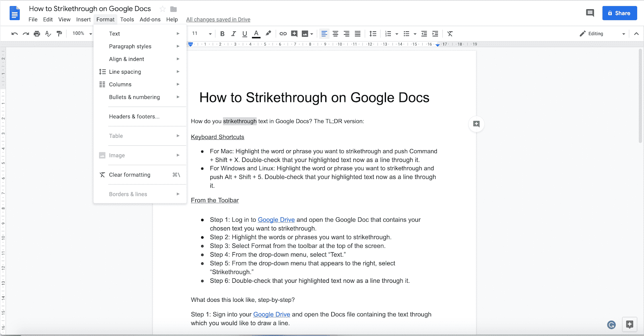Justify the text
The image size is (644, 336).
[357, 34]
